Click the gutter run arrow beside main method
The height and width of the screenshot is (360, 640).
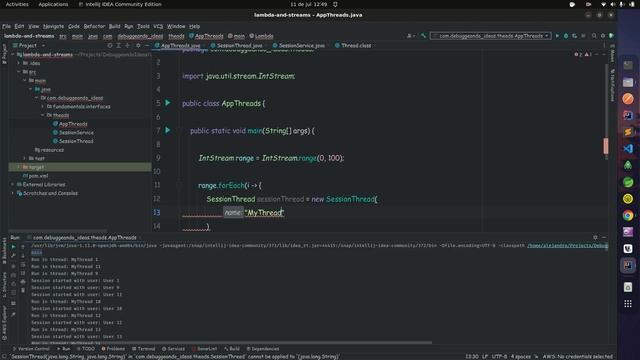pos(168,130)
